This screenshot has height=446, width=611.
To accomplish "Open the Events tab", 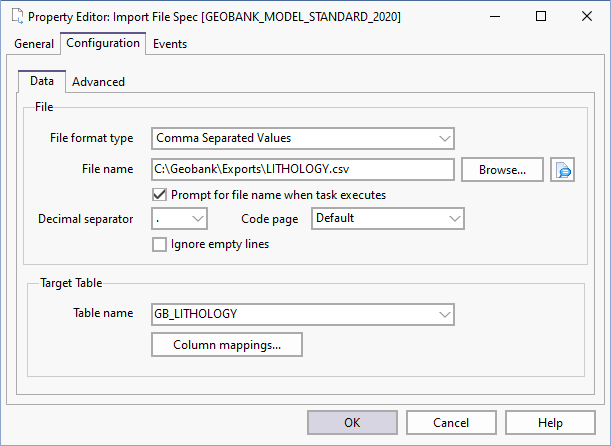I will click(x=170, y=44).
